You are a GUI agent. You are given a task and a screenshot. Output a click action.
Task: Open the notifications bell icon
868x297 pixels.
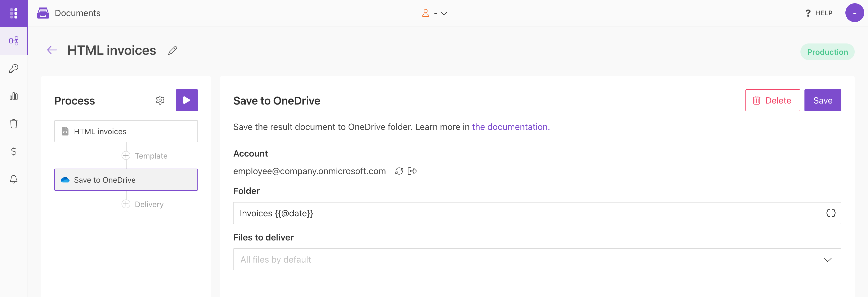tap(14, 179)
